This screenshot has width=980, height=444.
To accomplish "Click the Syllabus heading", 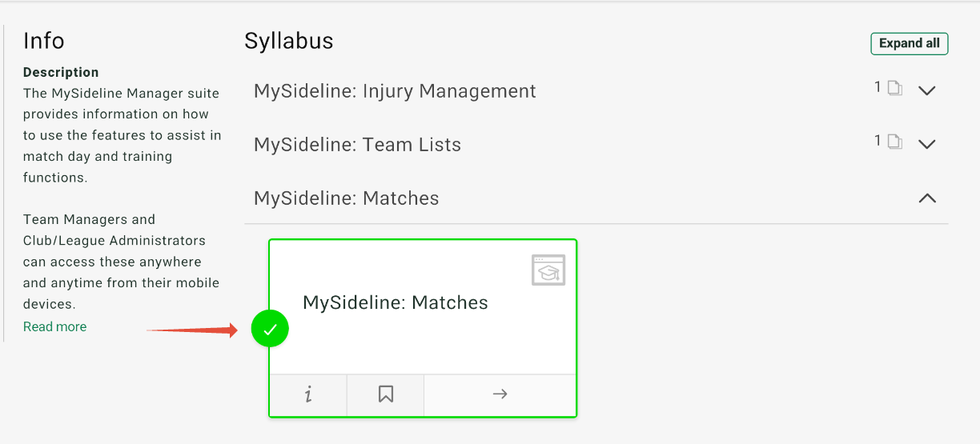I will click(289, 41).
